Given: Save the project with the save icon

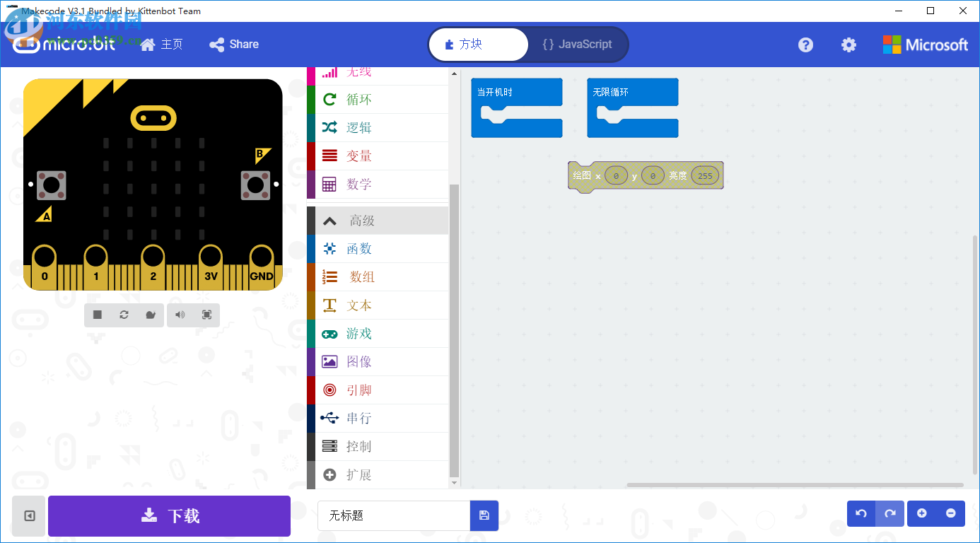Looking at the screenshot, I should 484,516.
